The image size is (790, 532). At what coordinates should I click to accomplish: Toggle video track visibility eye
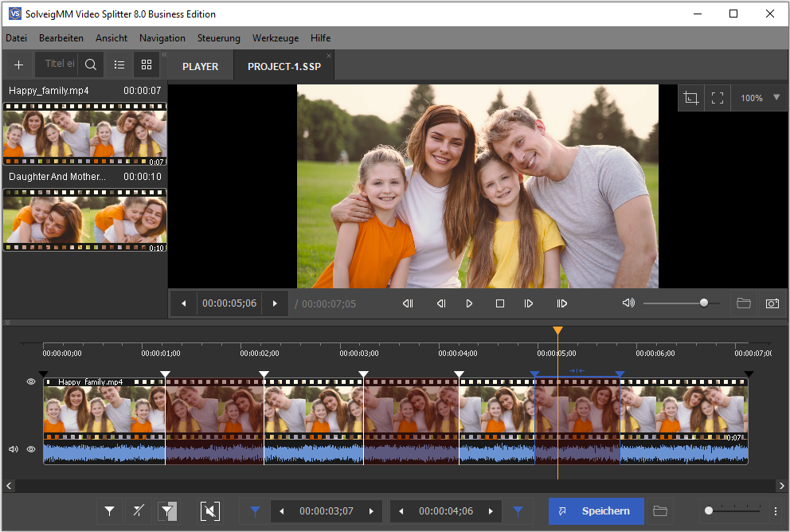pos(31,381)
